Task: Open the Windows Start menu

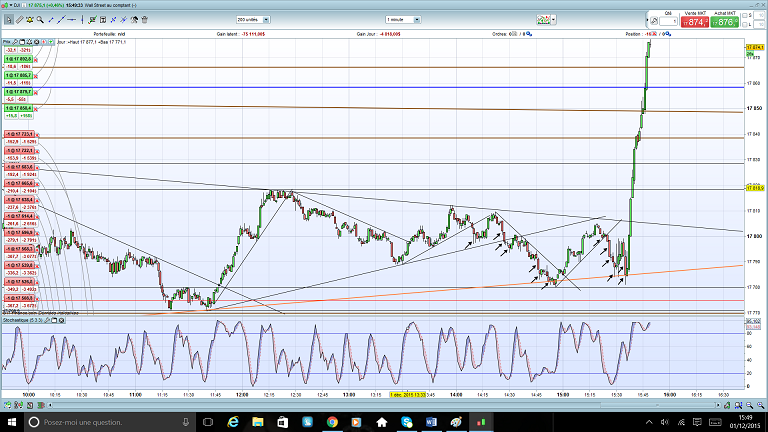Action: coord(11,422)
